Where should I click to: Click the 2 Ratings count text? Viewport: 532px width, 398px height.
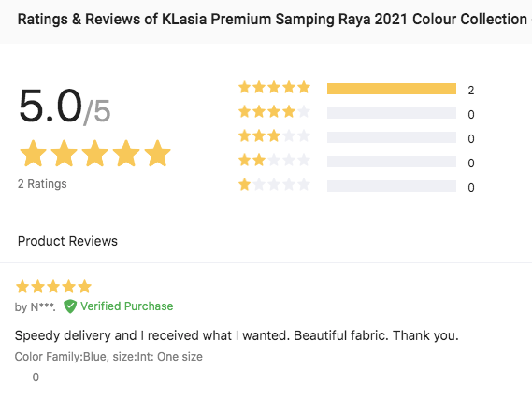(42, 184)
